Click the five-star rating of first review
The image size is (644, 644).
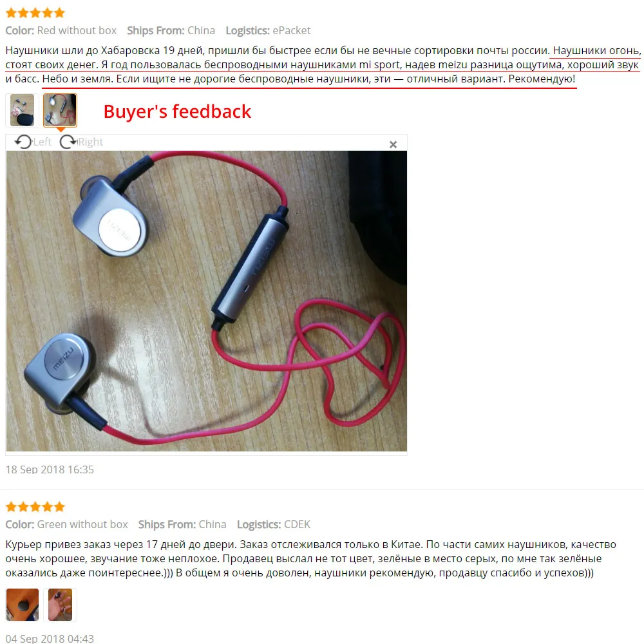35,13
